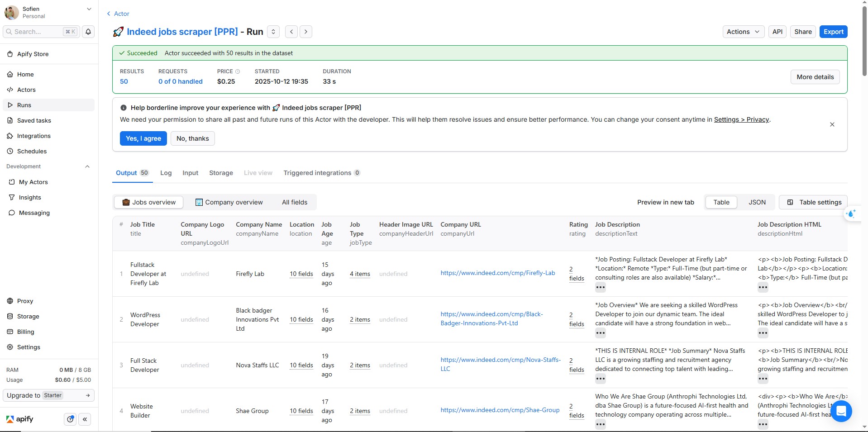868x432 pixels.
Task: Click the price info circle icon
Action: click(238, 71)
